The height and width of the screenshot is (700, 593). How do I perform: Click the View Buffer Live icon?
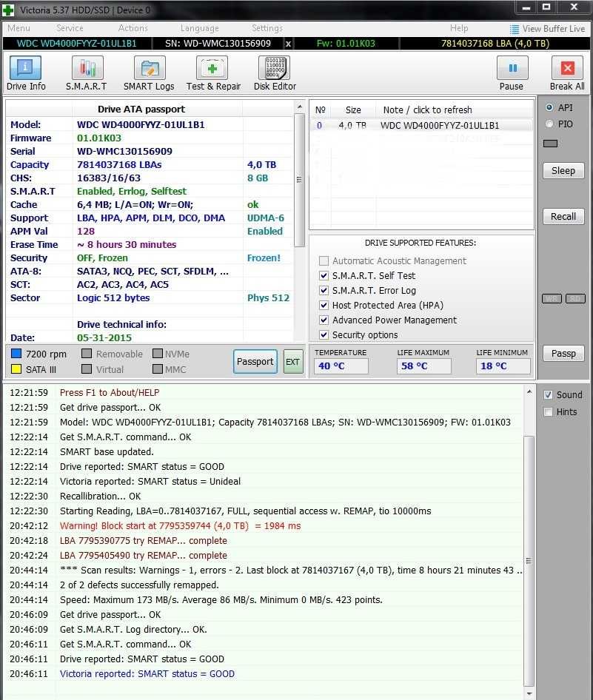(515, 29)
